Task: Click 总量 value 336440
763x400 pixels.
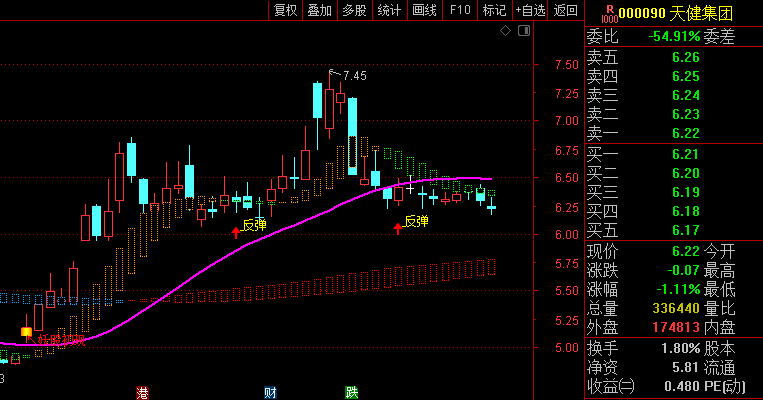Action: click(676, 309)
